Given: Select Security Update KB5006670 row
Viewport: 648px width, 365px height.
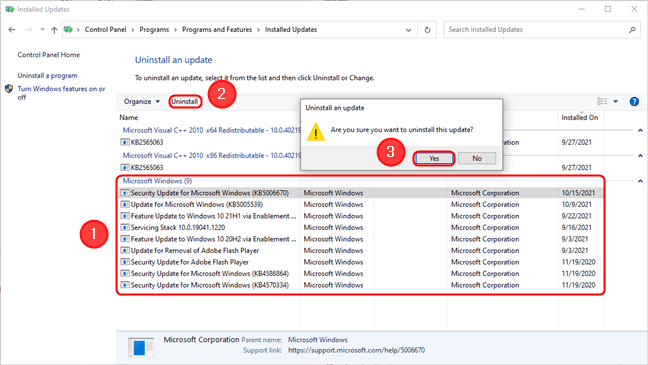Looking at the screenshot, I should coord(360,193).
